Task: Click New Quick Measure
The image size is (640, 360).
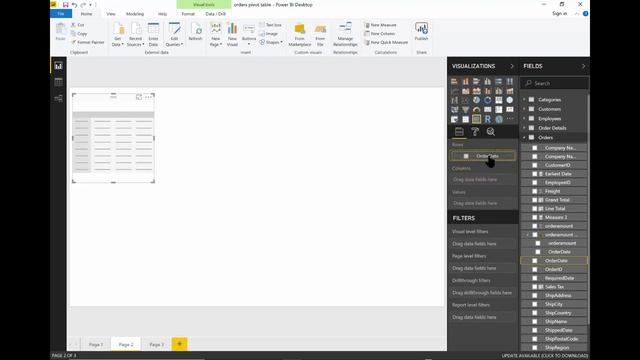Action: [x=386, y=42]
